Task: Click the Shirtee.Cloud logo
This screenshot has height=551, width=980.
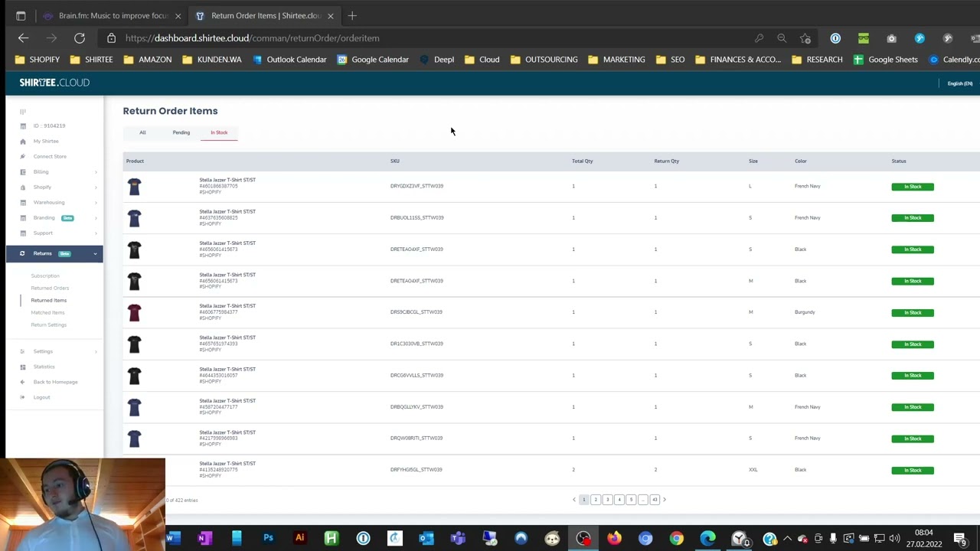Action: [x=54, y=83]
